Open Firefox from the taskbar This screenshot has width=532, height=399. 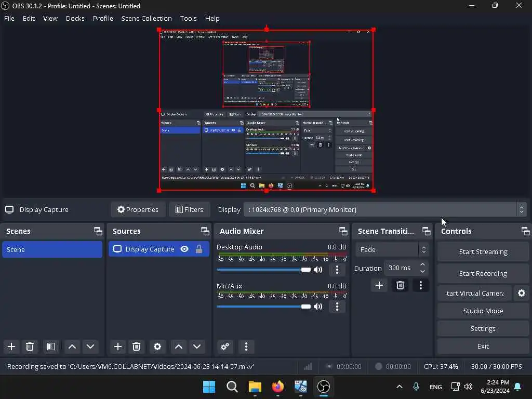click(278, 387)
